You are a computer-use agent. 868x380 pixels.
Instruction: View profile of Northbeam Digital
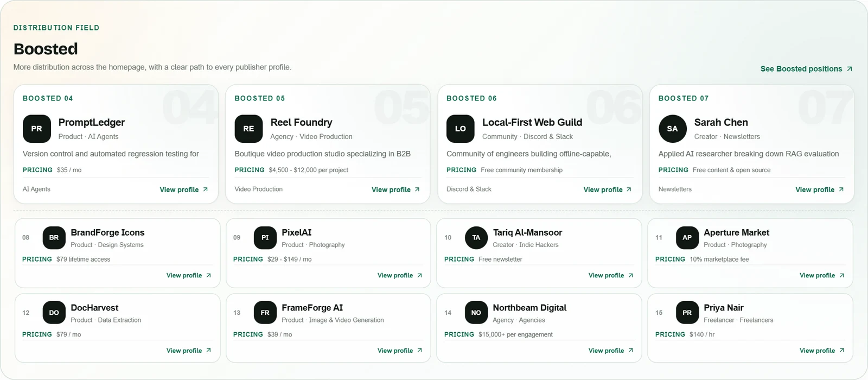click(611, 351)
